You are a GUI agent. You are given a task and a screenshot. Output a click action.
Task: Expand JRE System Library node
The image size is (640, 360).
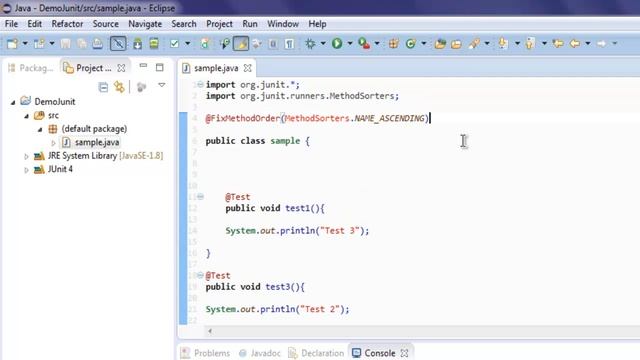26,156
